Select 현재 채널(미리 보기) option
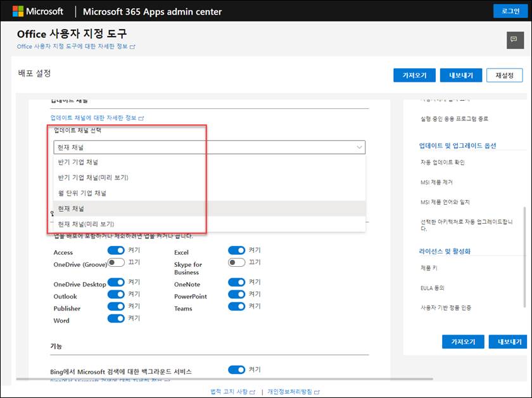 point(210,224)
